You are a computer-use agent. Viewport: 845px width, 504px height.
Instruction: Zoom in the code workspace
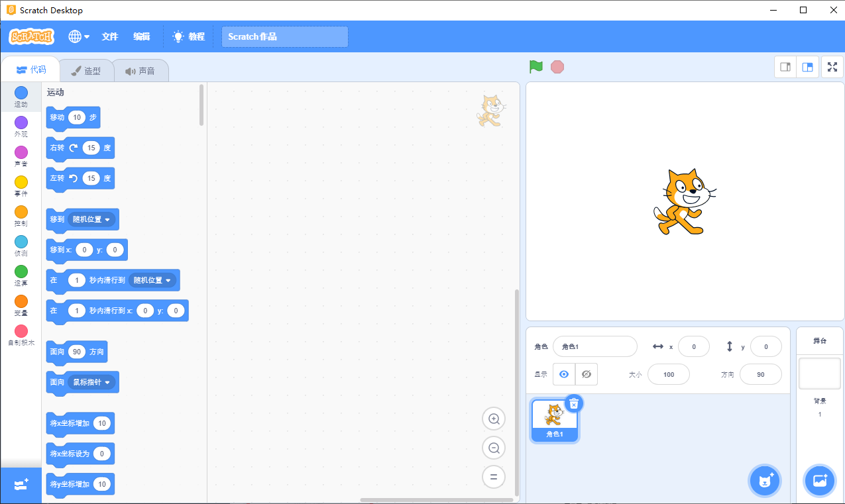point(494,419)
